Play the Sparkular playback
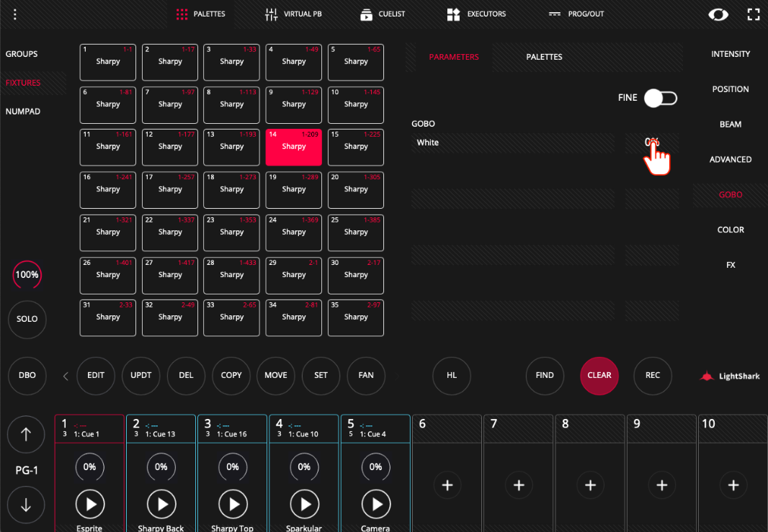Image resolution: width=768 pixels, height=532 pixels. pyautogui.click(x=304, y=504)
